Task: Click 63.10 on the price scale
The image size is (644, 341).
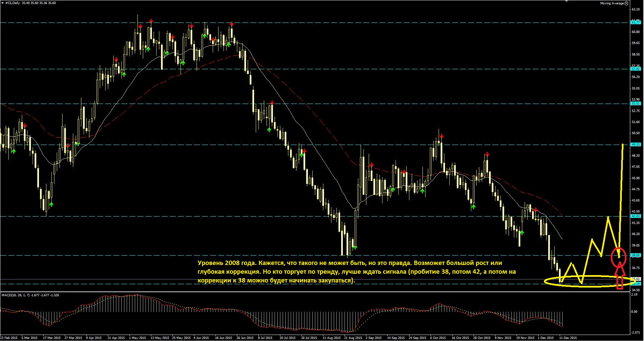Action: (x=636, y=10)
